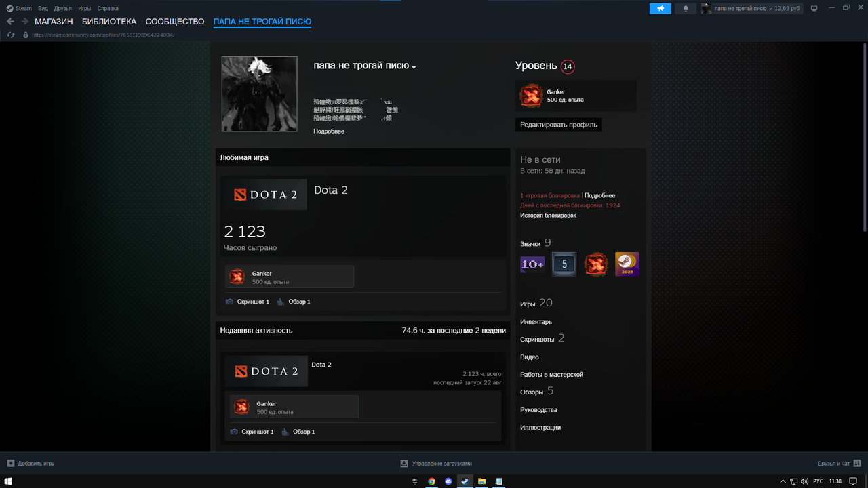Open Иллюстрации link
This screenshot has height=488, width=868.
[540, 428]
